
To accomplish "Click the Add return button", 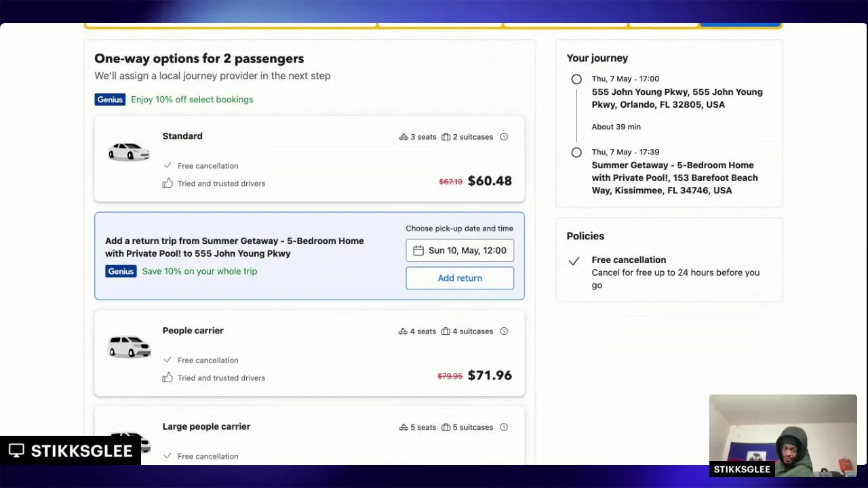I will (x=460, y=278).
